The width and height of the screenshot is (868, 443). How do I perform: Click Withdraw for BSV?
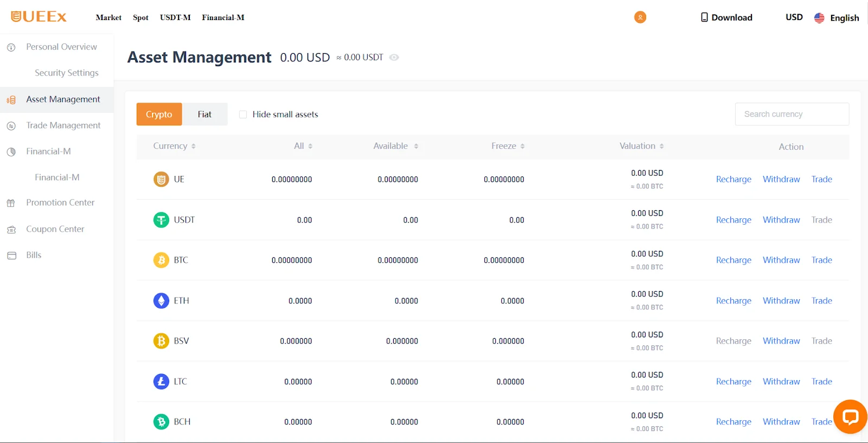tap(781, 341)
